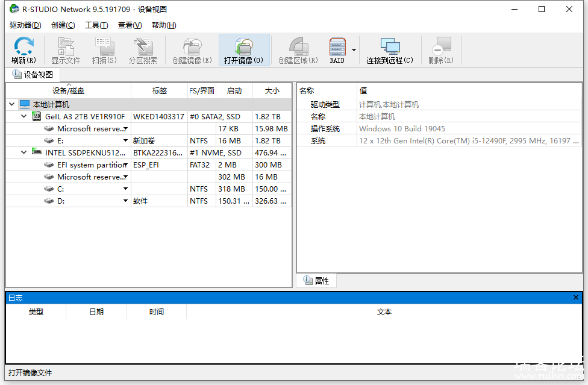The image size is (588, 385).
Task: Switch to the 属性 properties tab
Action: click(316, 280)
